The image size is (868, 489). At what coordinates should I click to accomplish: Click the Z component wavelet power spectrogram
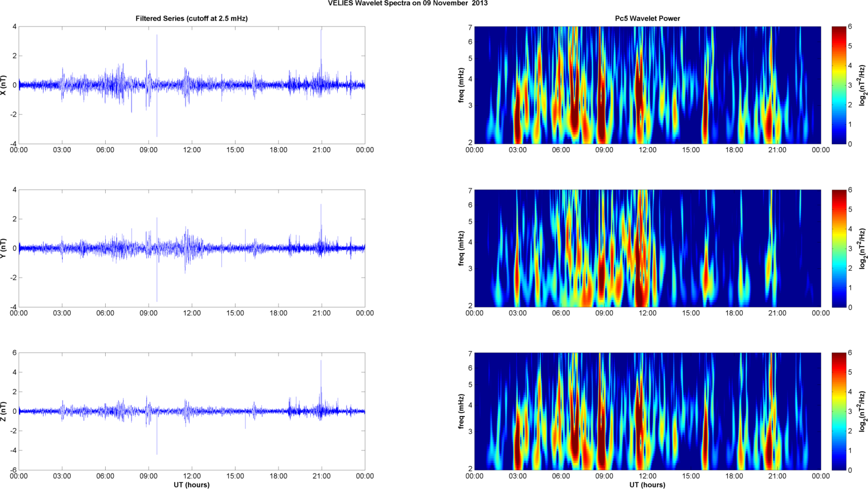pos(647,411)
